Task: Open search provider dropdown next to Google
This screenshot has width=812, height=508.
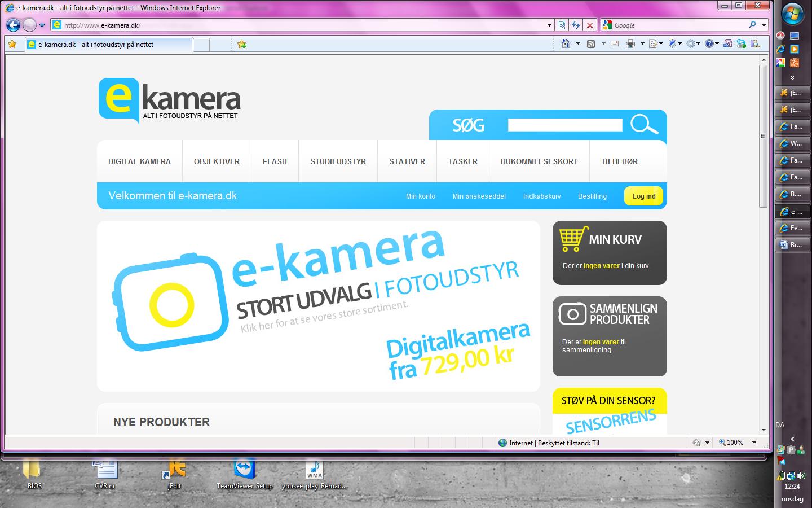Action: [x=764, y=25]
